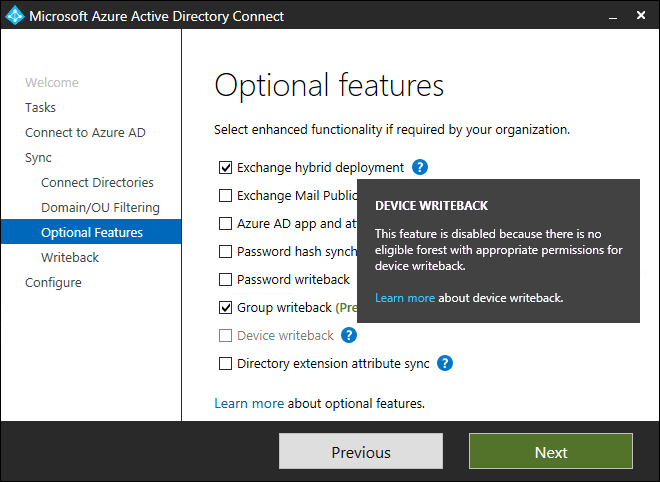This screenshot has width=660, height=482.
Task: Go to Writeback step in sidebar
Action: pos(70,257)
